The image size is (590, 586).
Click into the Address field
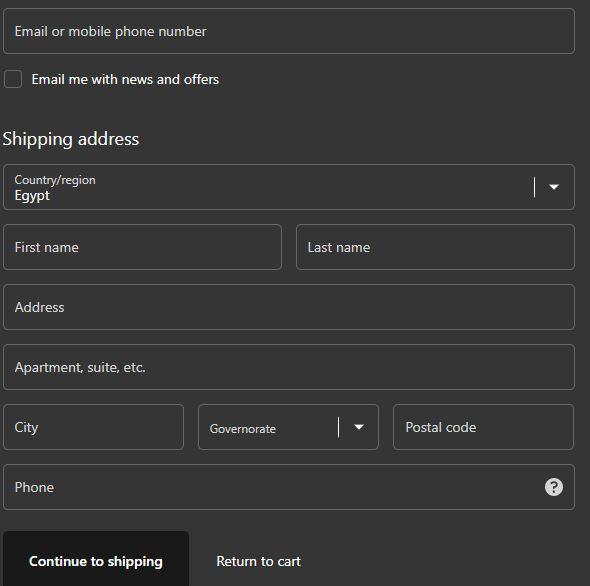click(x=289, y=307)
